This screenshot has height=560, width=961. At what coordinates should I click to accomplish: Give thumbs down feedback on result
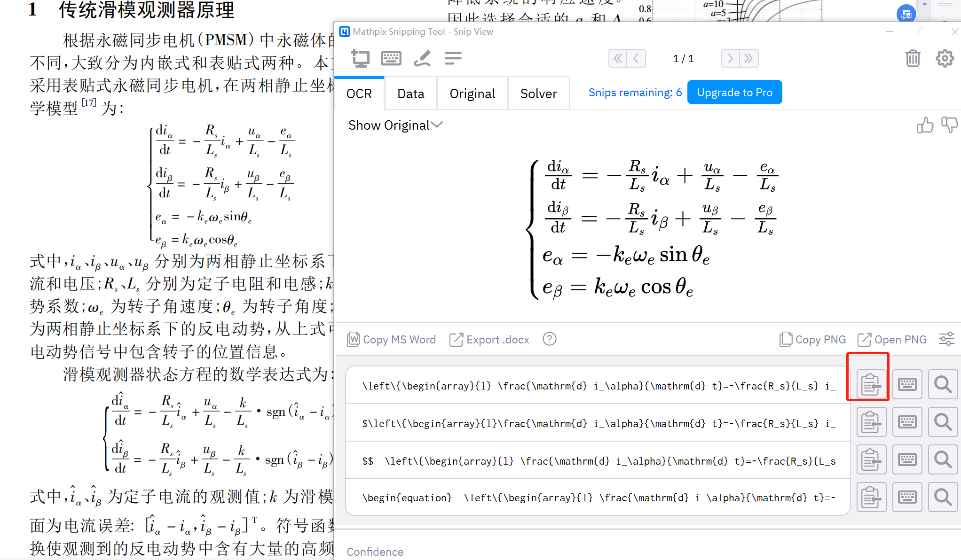[949, 125]
